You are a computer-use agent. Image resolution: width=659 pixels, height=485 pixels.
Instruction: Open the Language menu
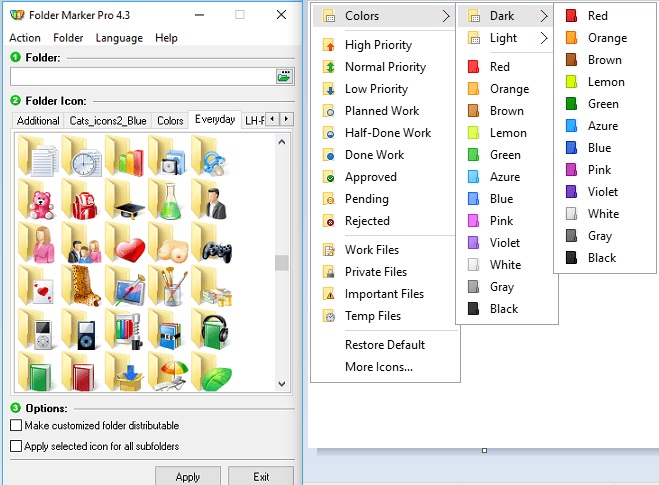[119, 38]
